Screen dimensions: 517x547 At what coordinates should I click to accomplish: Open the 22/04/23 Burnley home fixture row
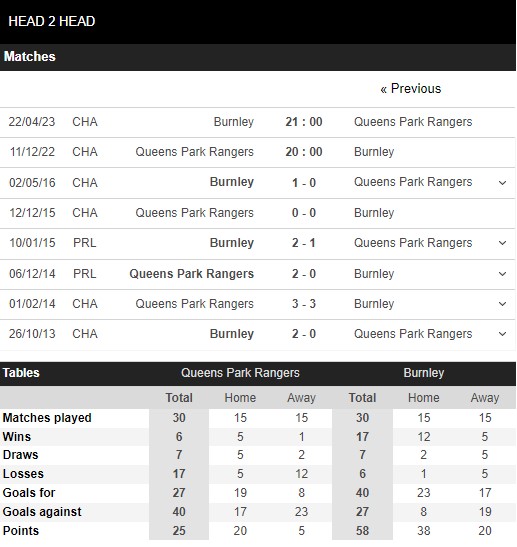click(258, 122)
